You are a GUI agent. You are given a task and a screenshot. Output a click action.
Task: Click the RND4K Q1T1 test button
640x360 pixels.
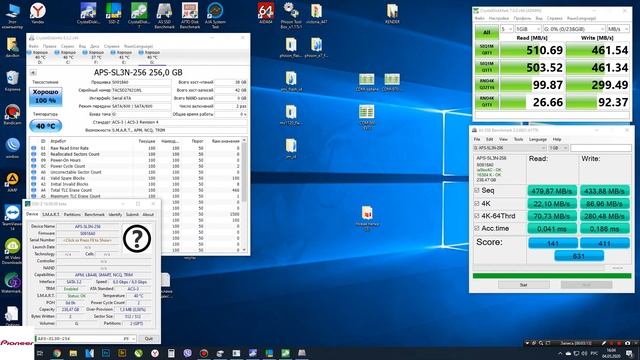487,102
